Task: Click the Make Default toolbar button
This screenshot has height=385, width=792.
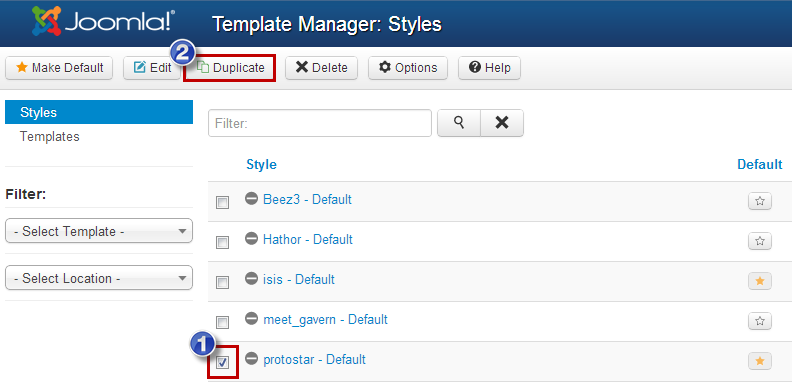Action: coord(60,67)
